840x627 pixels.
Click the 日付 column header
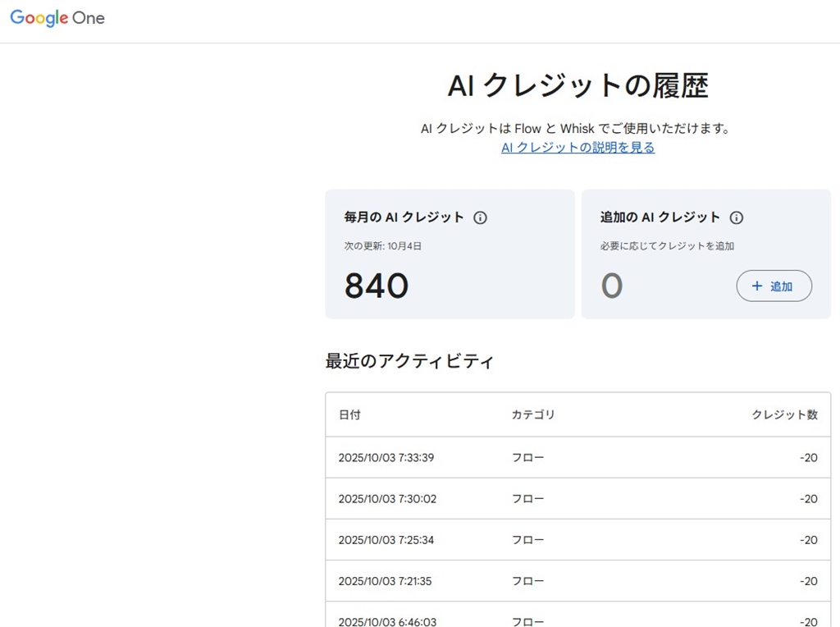coord(349,414)
